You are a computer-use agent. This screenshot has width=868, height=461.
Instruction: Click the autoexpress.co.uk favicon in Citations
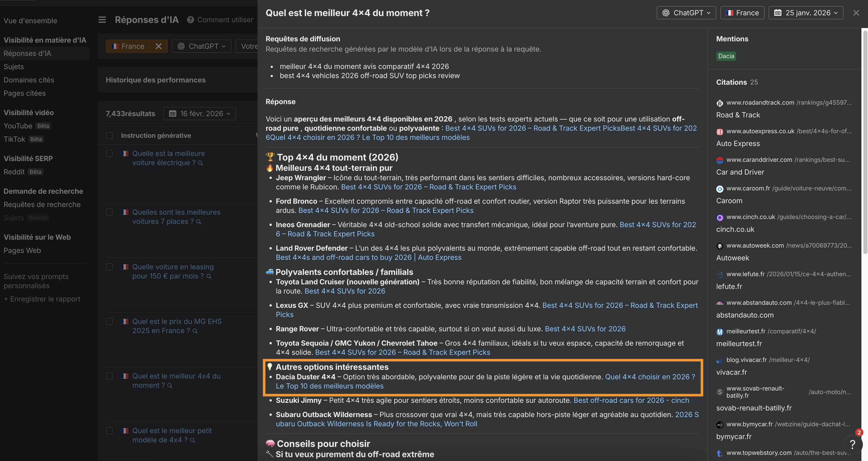coord(720,131)
